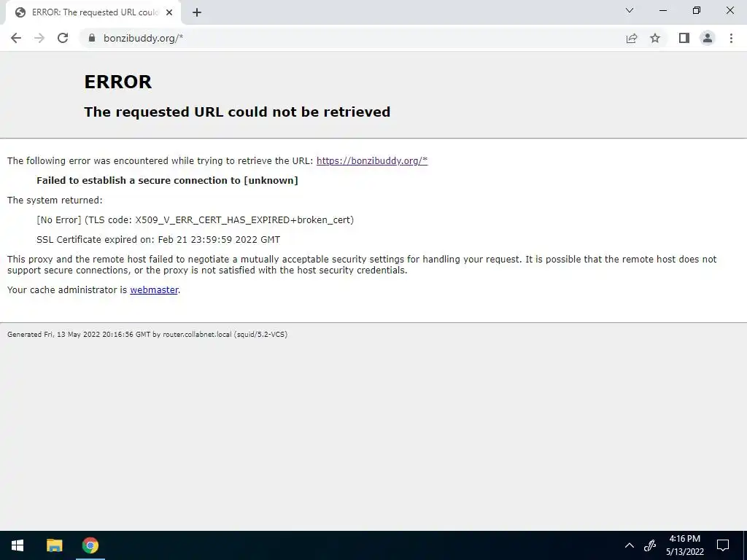
Task: Click the X509_V_ERR_CERT_HAS_EXPIRED TLS code line
Action: tap(196, 220)
